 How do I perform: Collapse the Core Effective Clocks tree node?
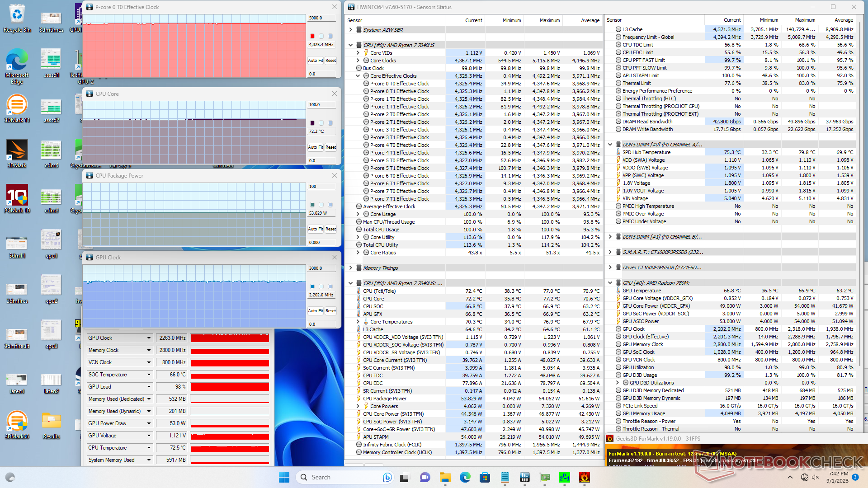click(358, 76)
